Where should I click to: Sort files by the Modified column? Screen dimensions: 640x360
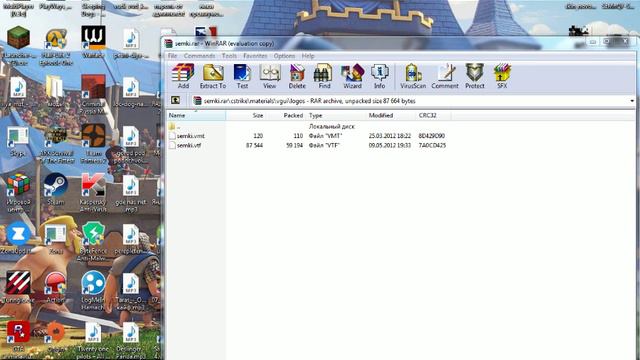(x=391, y=116)
